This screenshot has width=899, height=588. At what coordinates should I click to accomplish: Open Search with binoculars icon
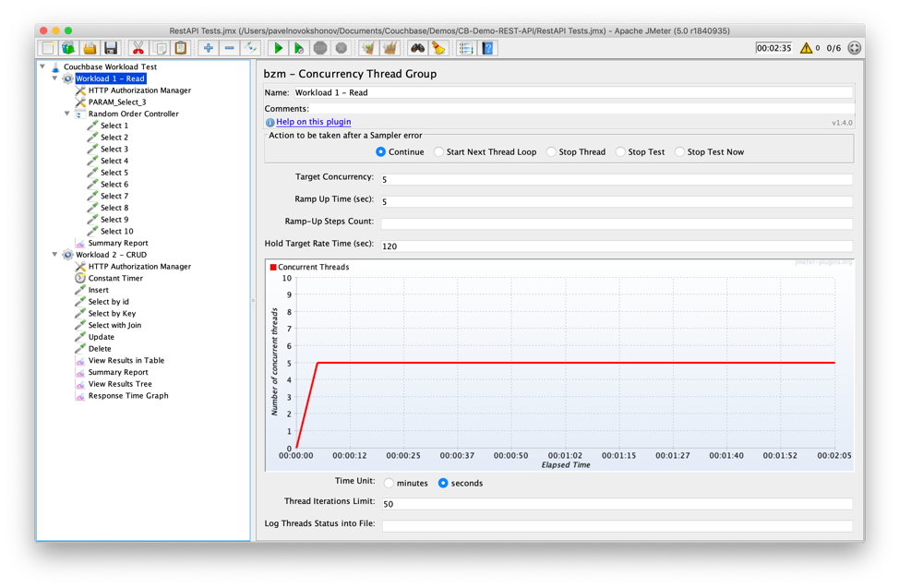click(417, 48)
